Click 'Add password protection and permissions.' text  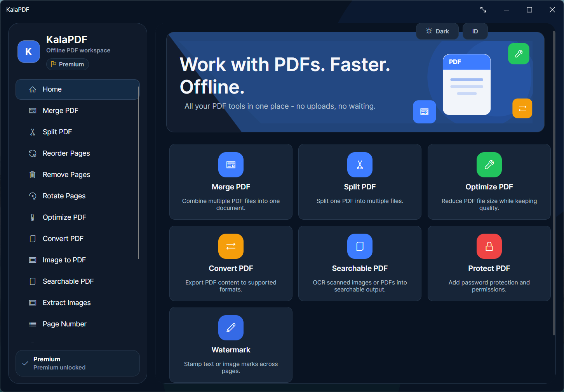[x=489, y=286]
